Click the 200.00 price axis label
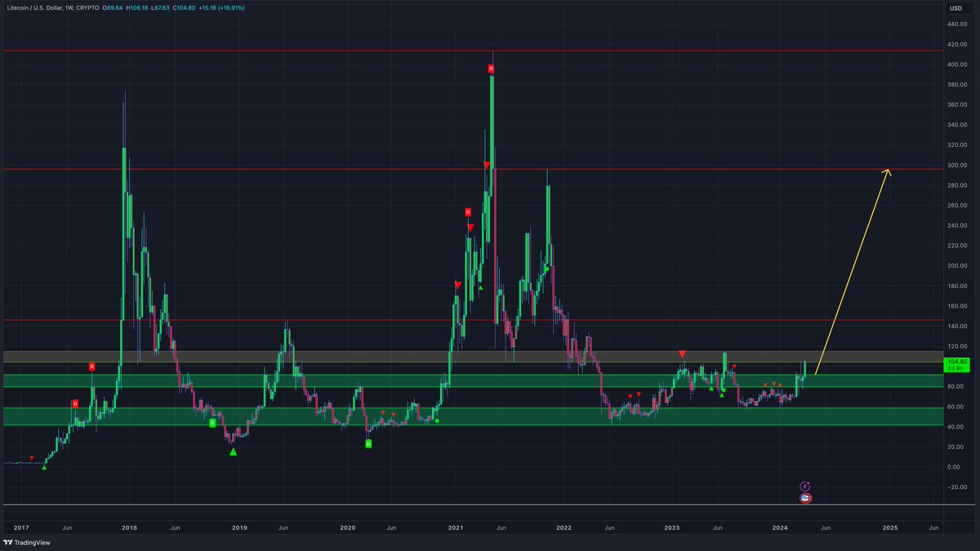The height and width of the screenshot is (551, 980). (956, 265)
